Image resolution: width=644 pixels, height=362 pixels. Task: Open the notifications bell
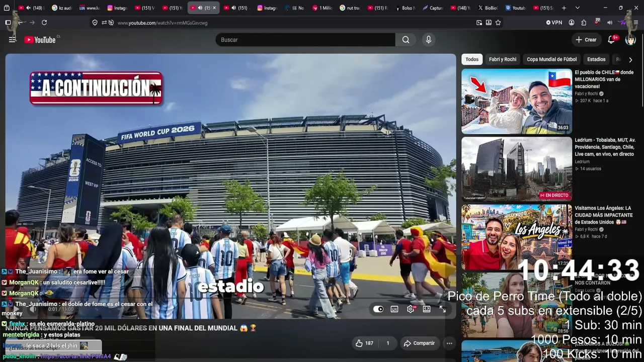coord(612,40)
